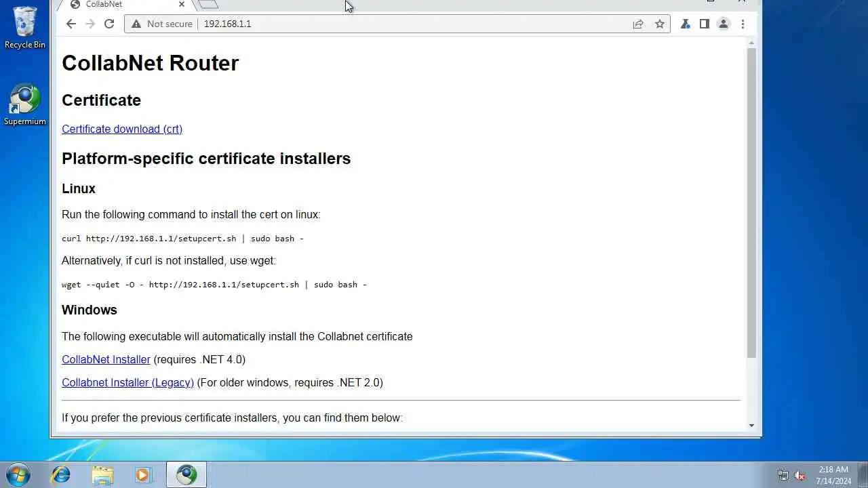Click the Certificate section heading
This screenshot has width=868, height=488.
(x=102, y=100)
